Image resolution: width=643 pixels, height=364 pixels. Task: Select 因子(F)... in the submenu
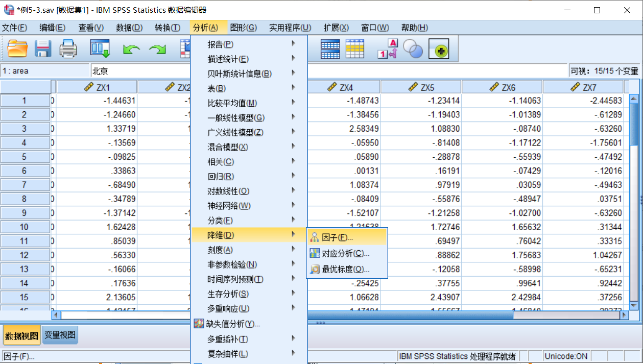pos(347,237)
